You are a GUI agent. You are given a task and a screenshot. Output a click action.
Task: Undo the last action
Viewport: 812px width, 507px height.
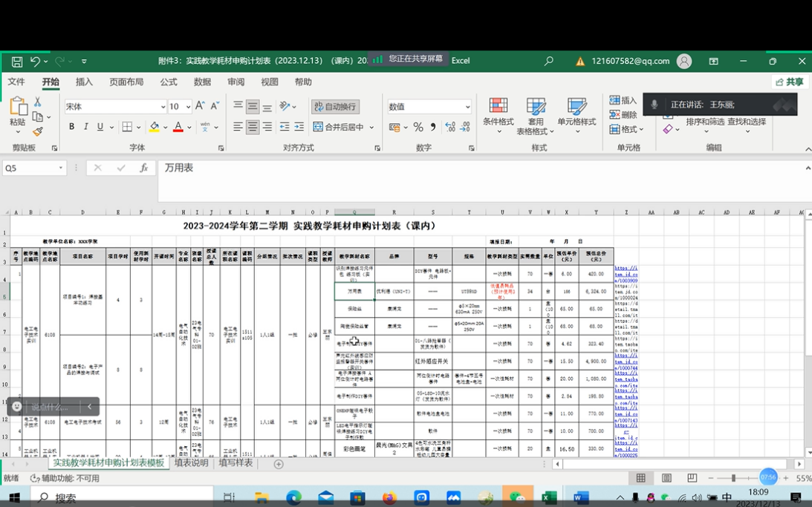[x=35, y=62]
